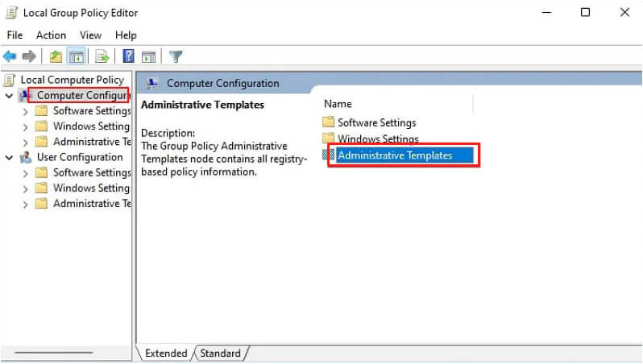This screenshot has width=643, height=364.
Task: Click Software Settings folder icon in list
Action: tap(328, 122)
